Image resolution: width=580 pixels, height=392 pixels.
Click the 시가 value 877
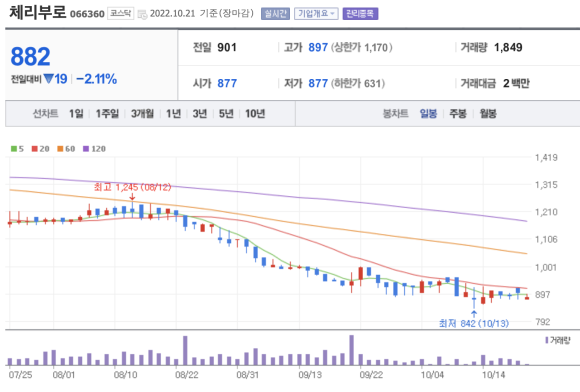[x=227, y=83]
